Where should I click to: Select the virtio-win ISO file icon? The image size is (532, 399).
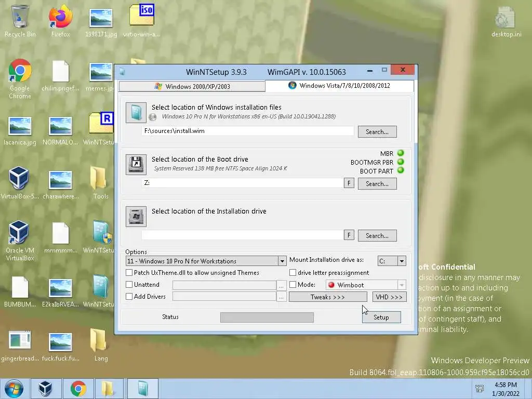coord(141,20)
